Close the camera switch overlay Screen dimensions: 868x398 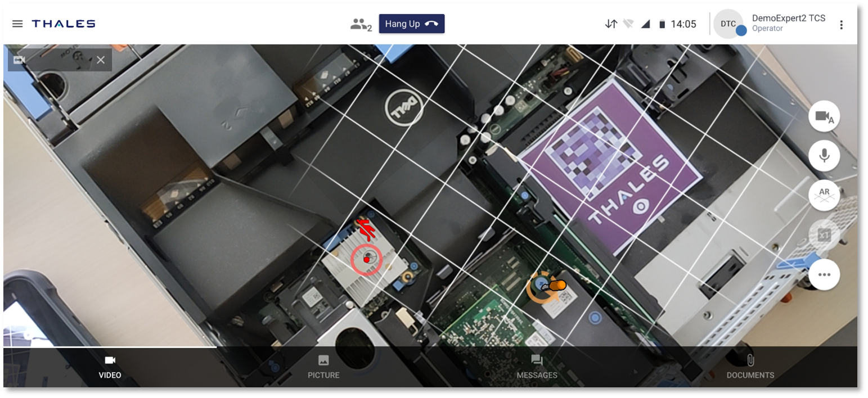pos(101,60)
